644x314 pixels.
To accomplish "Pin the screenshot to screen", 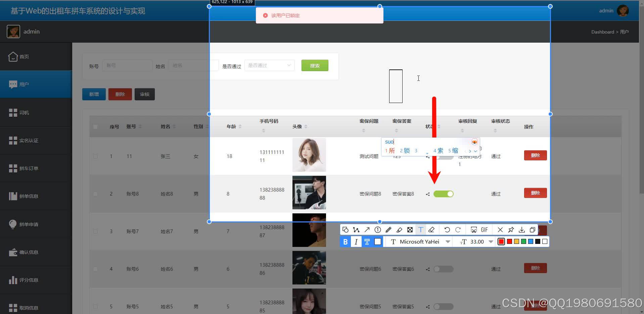I will 511,230.
